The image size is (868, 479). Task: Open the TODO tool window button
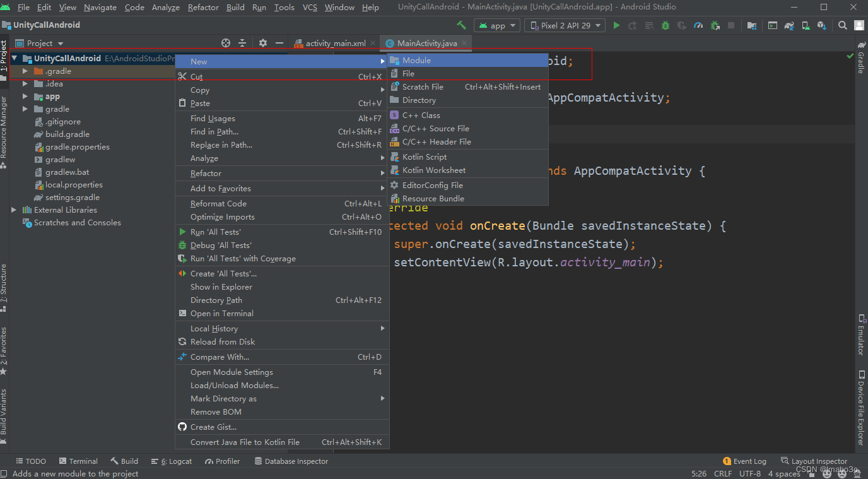coord(31,461)
